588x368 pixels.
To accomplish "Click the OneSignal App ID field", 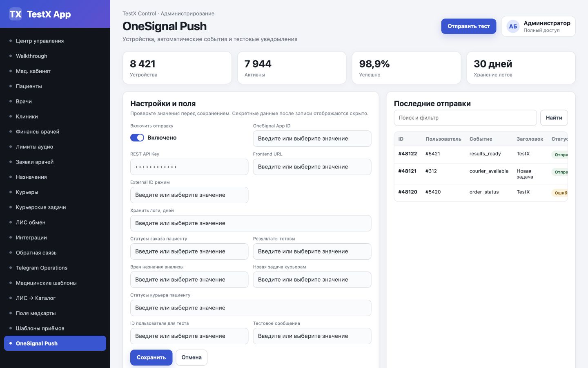I will tap(312, 139).
